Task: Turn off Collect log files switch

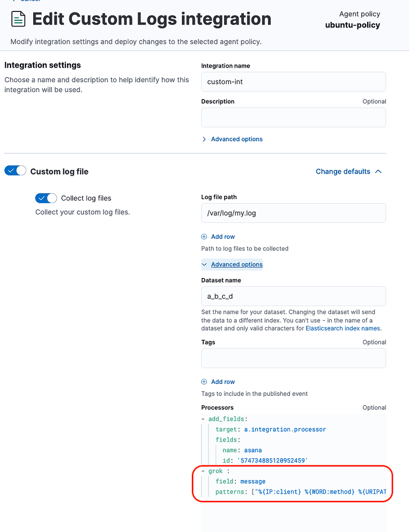Action: coord(46,198)
